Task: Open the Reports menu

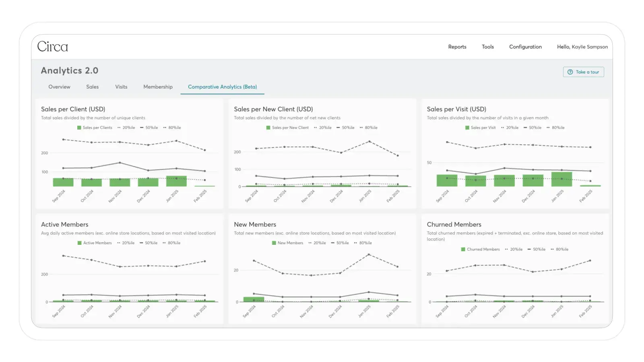Action: (457, 47)
